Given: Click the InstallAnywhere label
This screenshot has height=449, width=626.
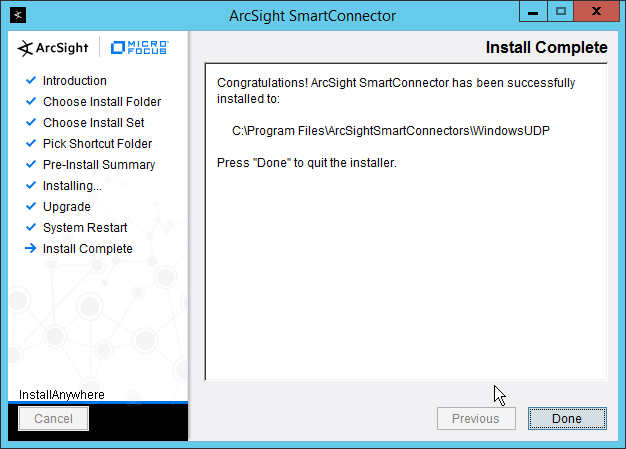Looking at the screenshot, I should 61,394.
